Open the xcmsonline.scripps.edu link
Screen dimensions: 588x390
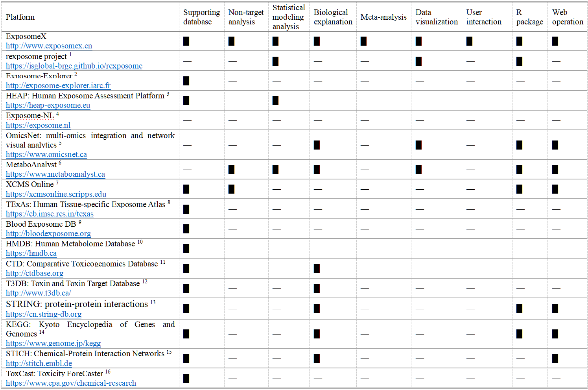pos(56,194)
